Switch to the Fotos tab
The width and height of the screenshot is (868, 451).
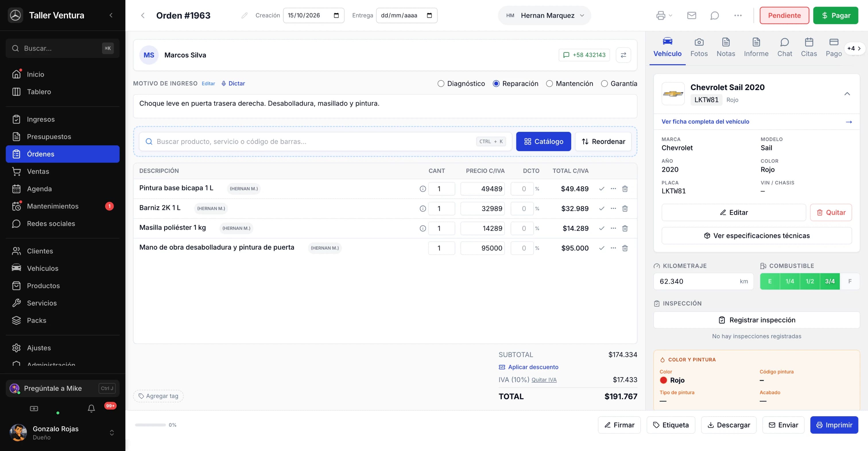699,48
